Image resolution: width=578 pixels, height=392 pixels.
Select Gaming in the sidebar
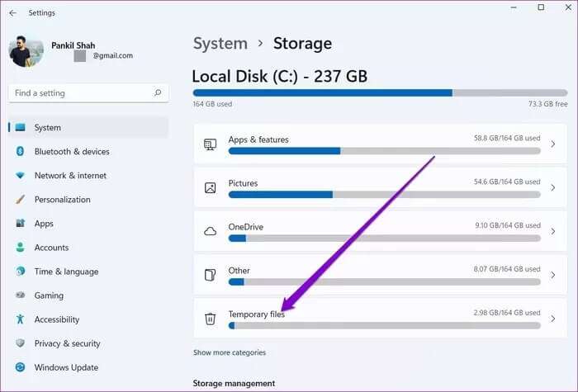49,295
